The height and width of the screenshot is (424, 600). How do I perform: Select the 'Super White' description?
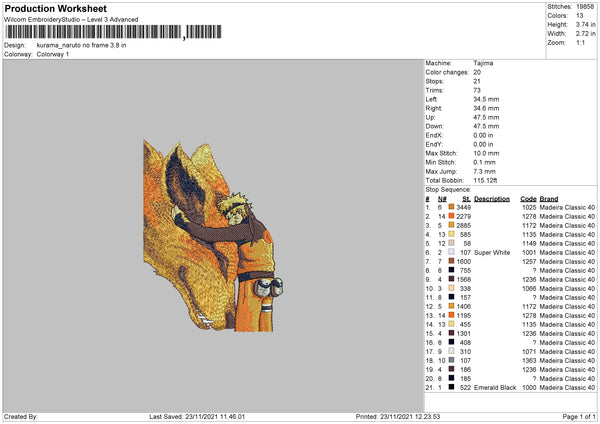tap(492, 252)
